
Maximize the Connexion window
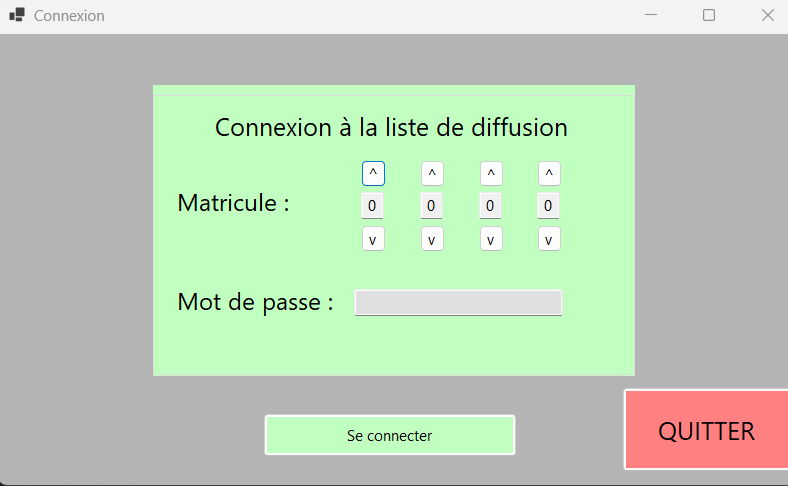coord(709,16)
